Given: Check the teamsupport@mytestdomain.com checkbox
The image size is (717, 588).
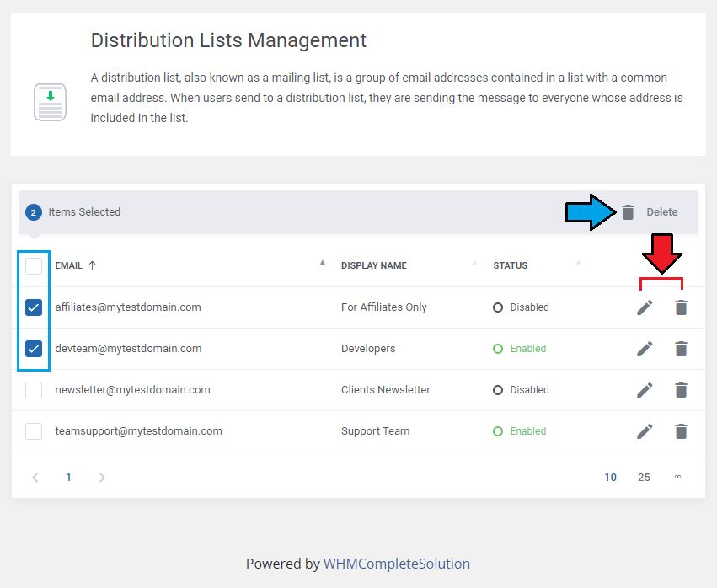Looking at the screenshot, I should (x=34, y=431).
